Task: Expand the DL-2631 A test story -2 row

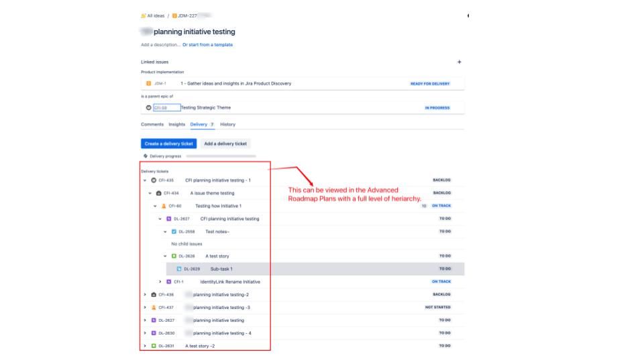Action: [145, 346]
